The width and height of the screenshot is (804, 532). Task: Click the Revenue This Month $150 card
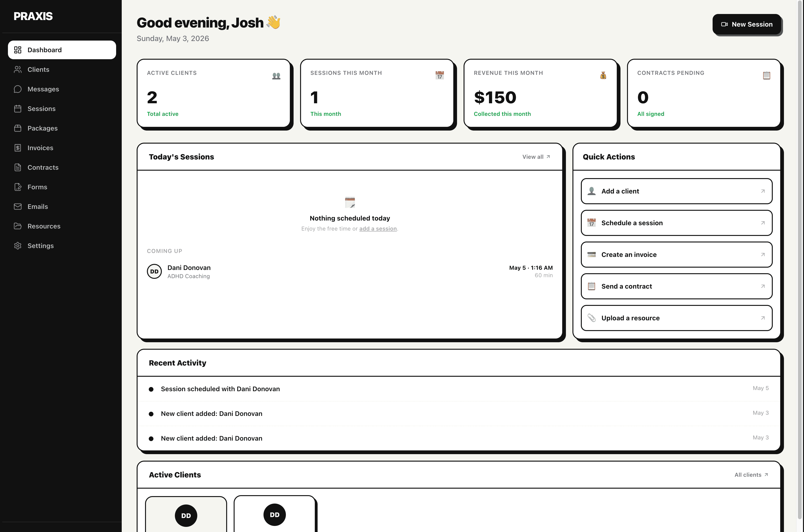click(540, 93)
